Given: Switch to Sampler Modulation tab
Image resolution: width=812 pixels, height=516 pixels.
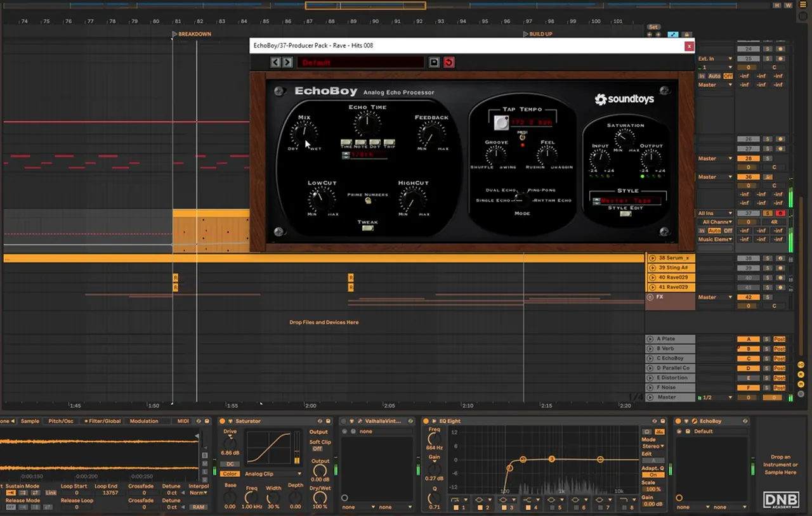Looking at the screenshot, I should click(x=144, y=421).
